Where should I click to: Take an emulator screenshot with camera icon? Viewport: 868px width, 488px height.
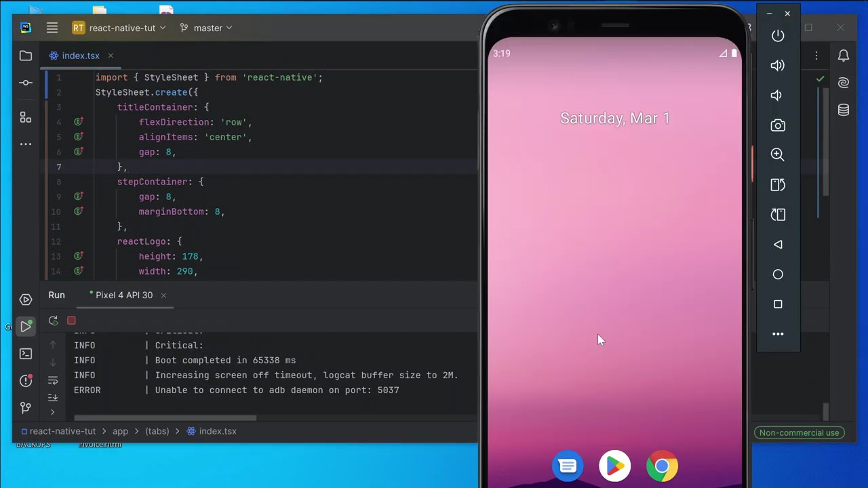point(778,125)
